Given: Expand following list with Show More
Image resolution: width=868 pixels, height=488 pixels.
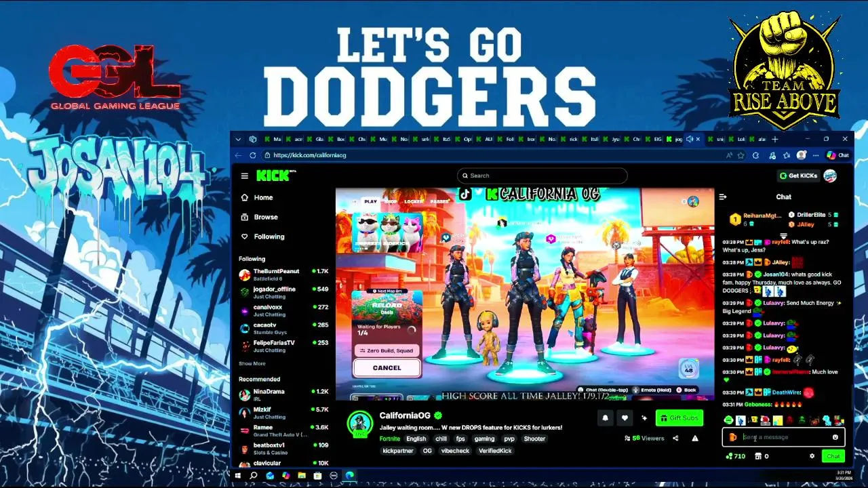Looking at the screenshot, I should [252, 364].
